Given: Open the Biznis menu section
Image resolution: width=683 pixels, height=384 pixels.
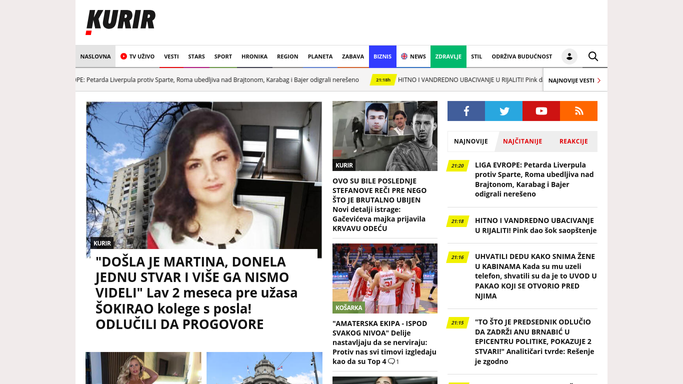Looking at the screenshot, I should [382, 57].
